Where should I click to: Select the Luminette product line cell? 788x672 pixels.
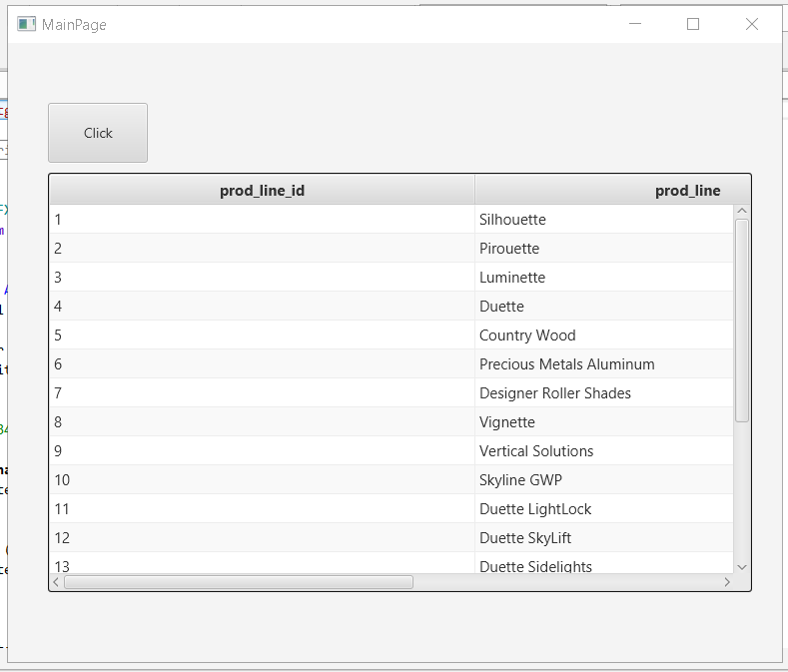point(512,278)
